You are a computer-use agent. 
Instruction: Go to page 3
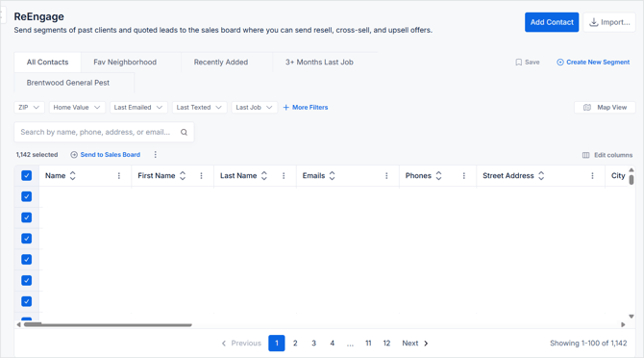(313, 344)
